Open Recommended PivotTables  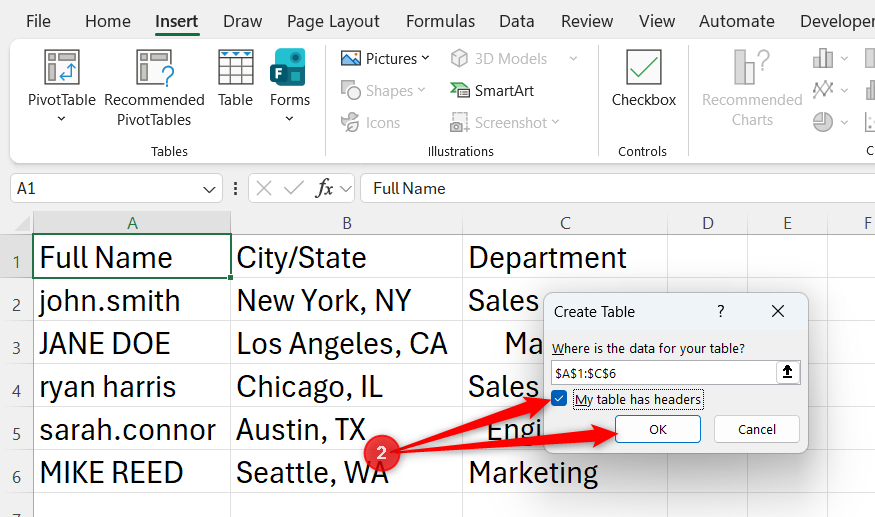(154, 87)
